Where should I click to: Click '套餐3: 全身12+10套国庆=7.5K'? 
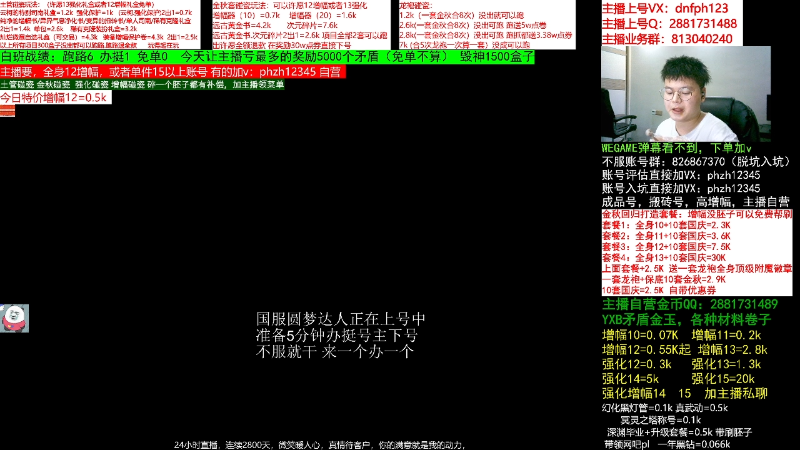click(x=666, y=246)
